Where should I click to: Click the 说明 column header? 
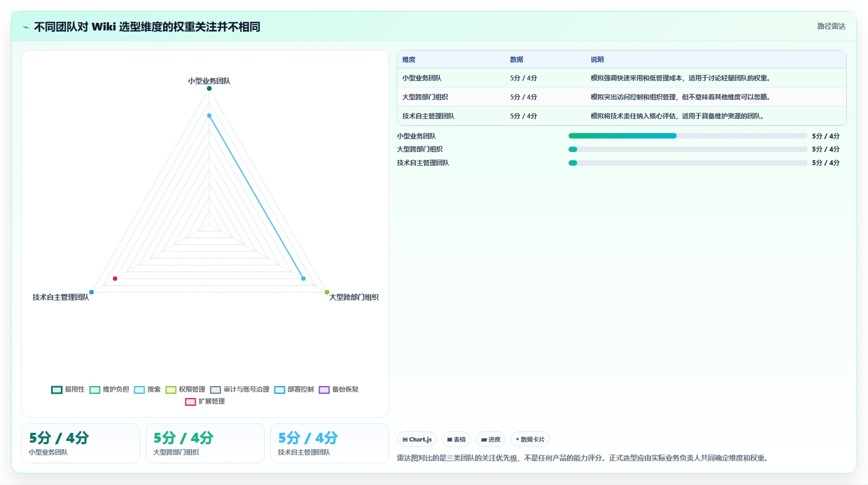597,60
